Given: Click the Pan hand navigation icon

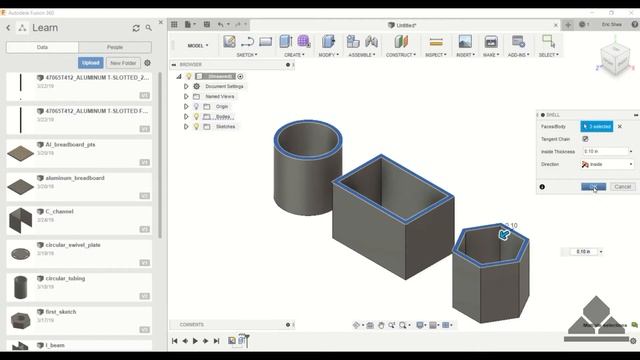Looking at the screenshot, I should [381, 325].
